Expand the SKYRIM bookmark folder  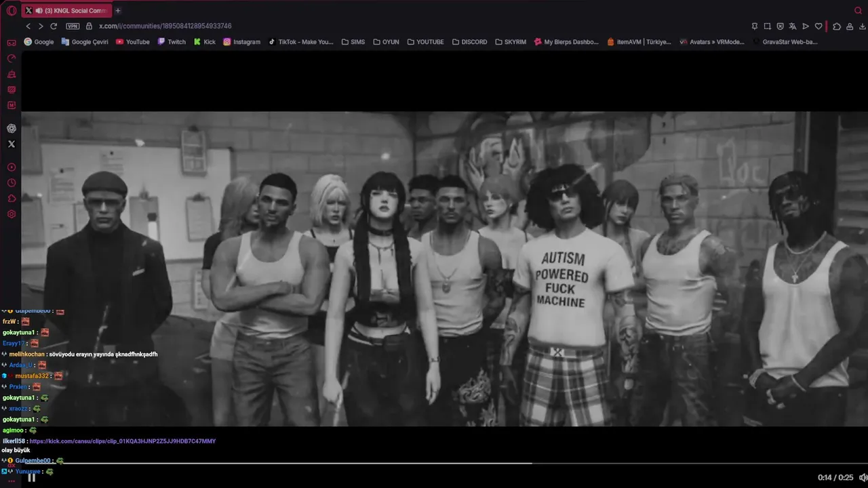click(x=511, y=41)
